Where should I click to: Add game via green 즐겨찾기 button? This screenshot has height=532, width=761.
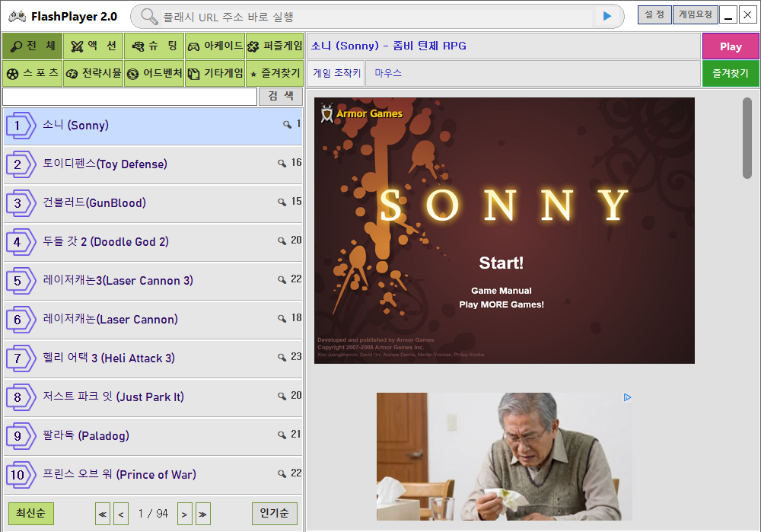pyautogui.click(x=731, y=74)
